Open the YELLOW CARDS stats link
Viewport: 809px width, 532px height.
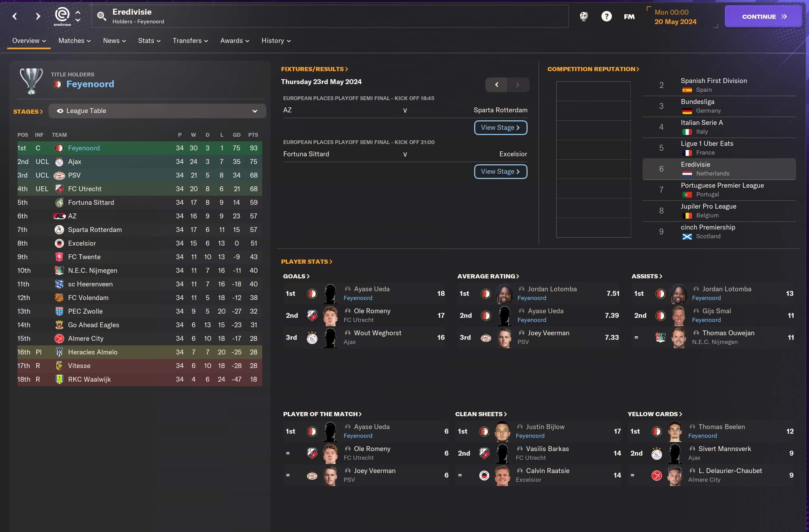coord(655,414)
